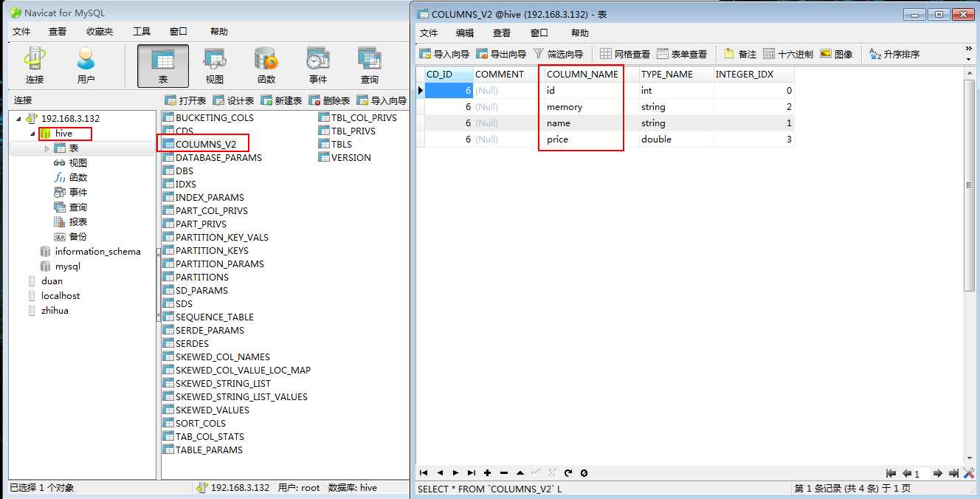This screenshot has height=499, width=980.
Task: Click the 十六进制 (Hex) toolbar button
Action: 788,54
